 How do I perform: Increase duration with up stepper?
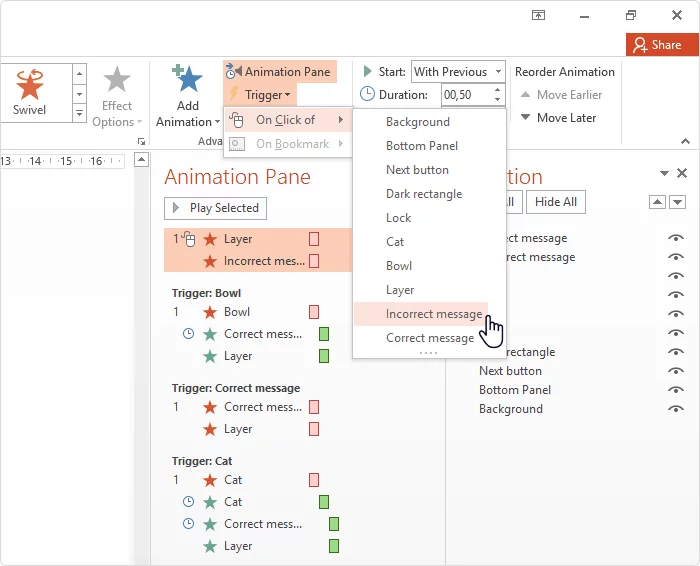point(497,90)
